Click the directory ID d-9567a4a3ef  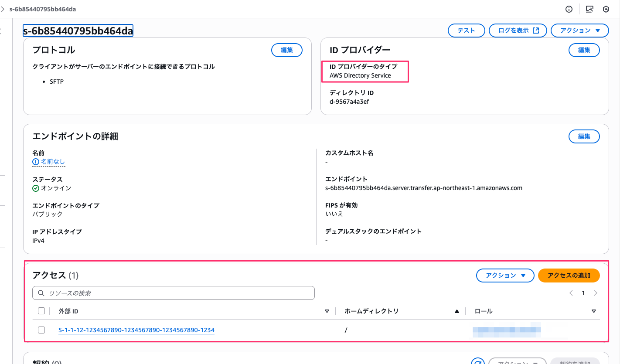(350, 102)
